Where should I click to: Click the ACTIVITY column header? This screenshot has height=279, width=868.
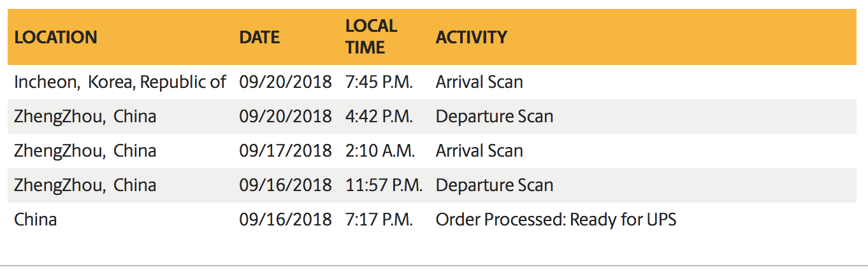pyautogui.click(x=471, y=38)
